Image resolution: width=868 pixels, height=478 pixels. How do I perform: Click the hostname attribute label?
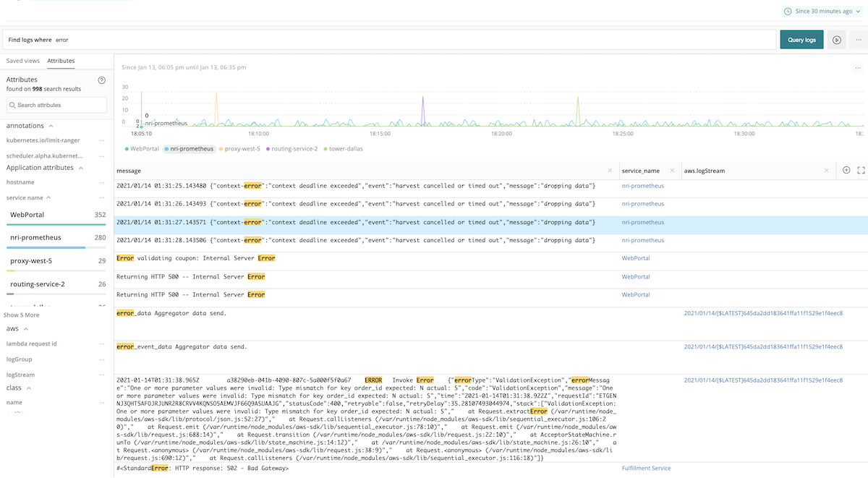20,182
